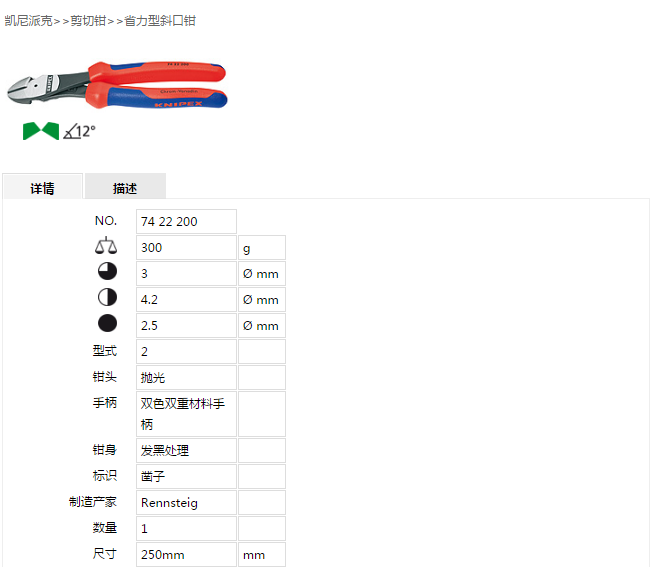Click the 300 weight value cell

coord(186,248)
